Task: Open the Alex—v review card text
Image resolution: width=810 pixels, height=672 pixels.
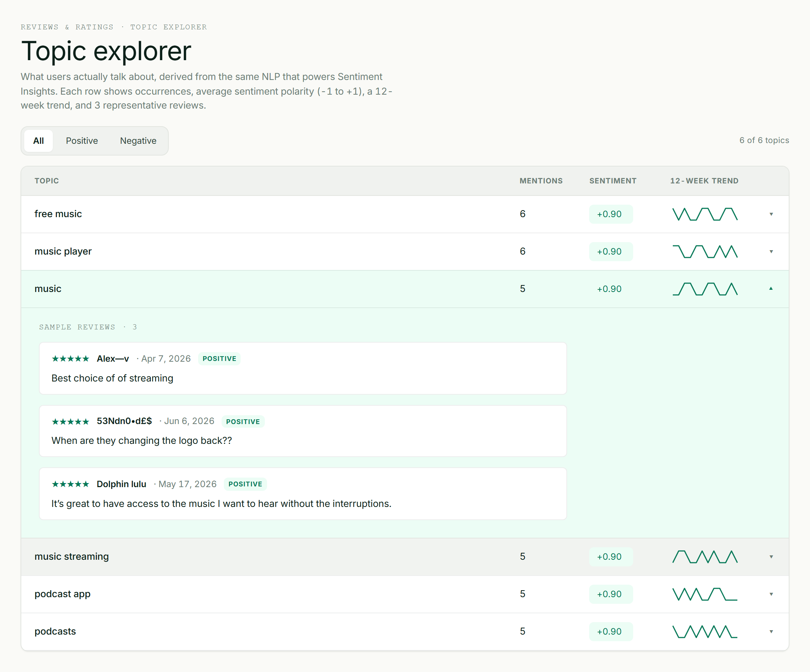Action: click(x=112, y=378)
